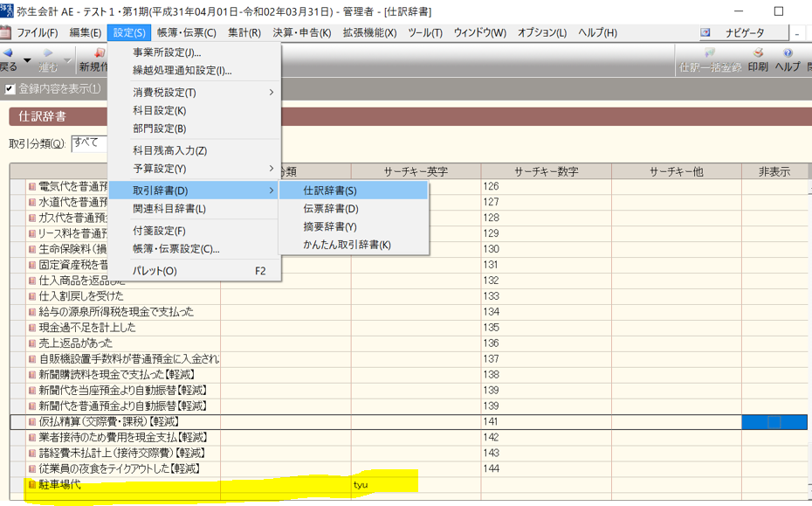The image size is (812, 506).
Task: Toggle the 登録内容を表示 checkbox
Action: coord(10,89)
